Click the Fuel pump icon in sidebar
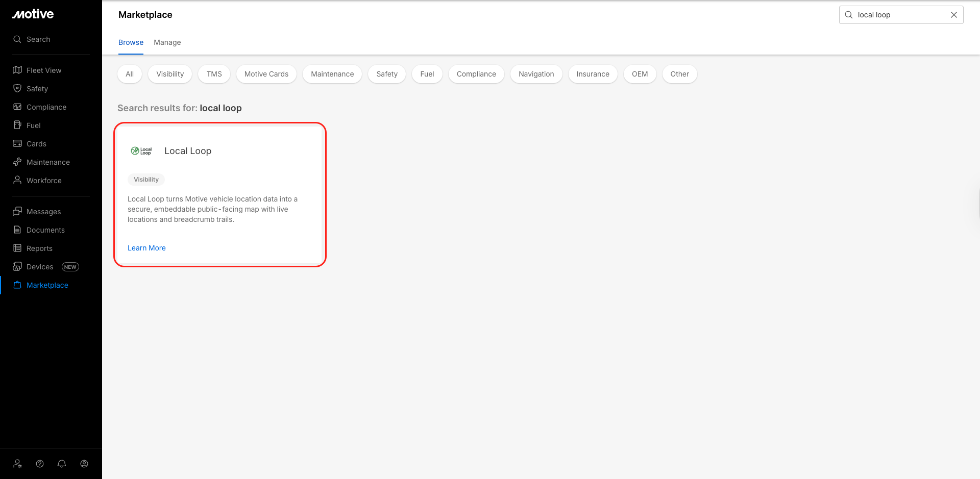 (x=17, y=125)
